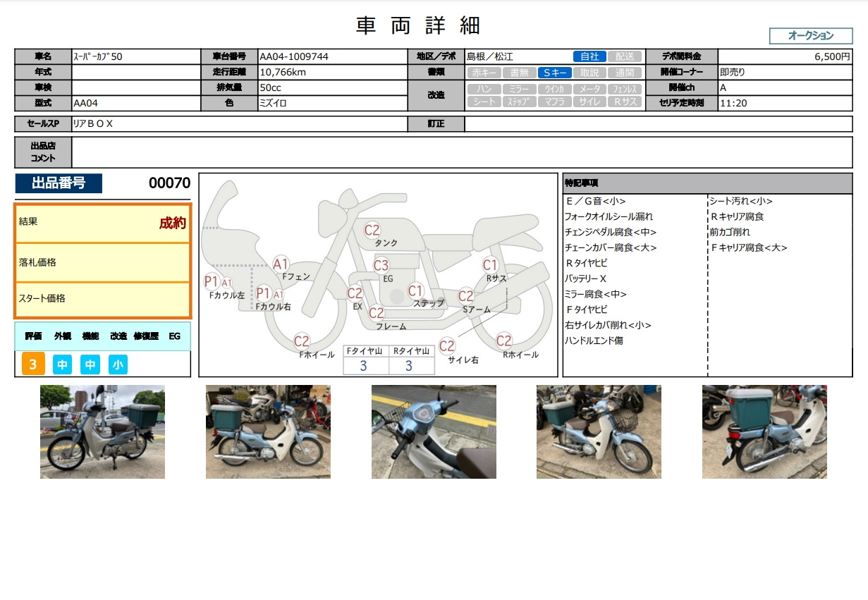Screen dimensions: 868x600
Task: Open the second photo with green rear box
Action: tap(268, 431)
